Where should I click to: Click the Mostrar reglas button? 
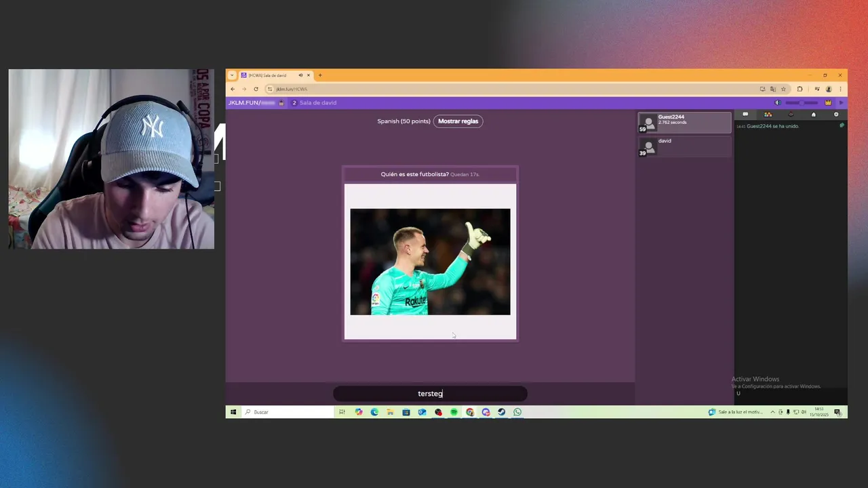[x=458, y=121]
